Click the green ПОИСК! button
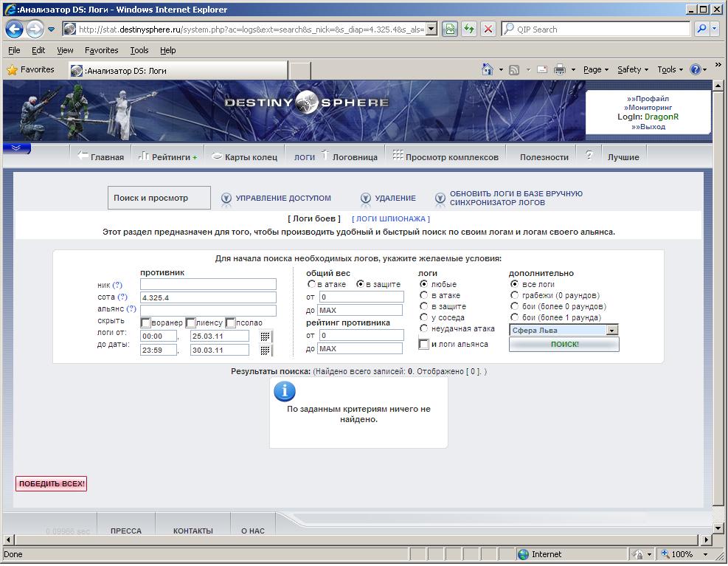The image size is (728, 566). 564,345
